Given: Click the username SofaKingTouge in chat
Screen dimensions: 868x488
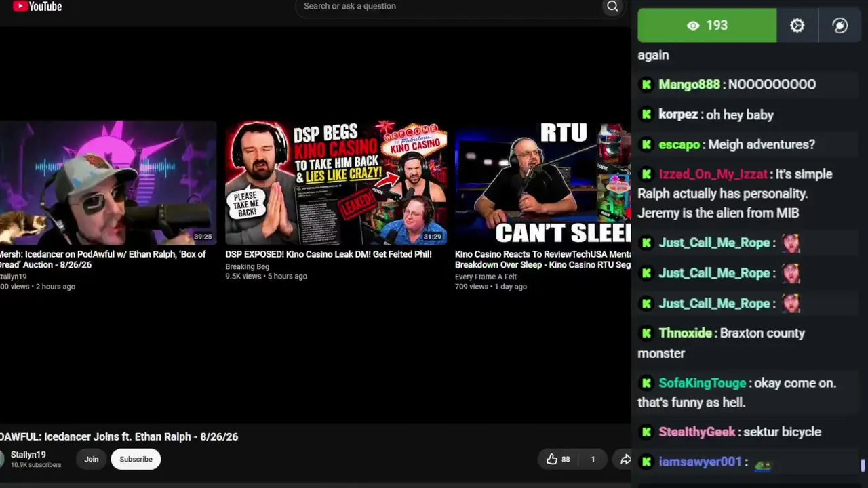Looking at the screenshot, I should tap(702, 383).
